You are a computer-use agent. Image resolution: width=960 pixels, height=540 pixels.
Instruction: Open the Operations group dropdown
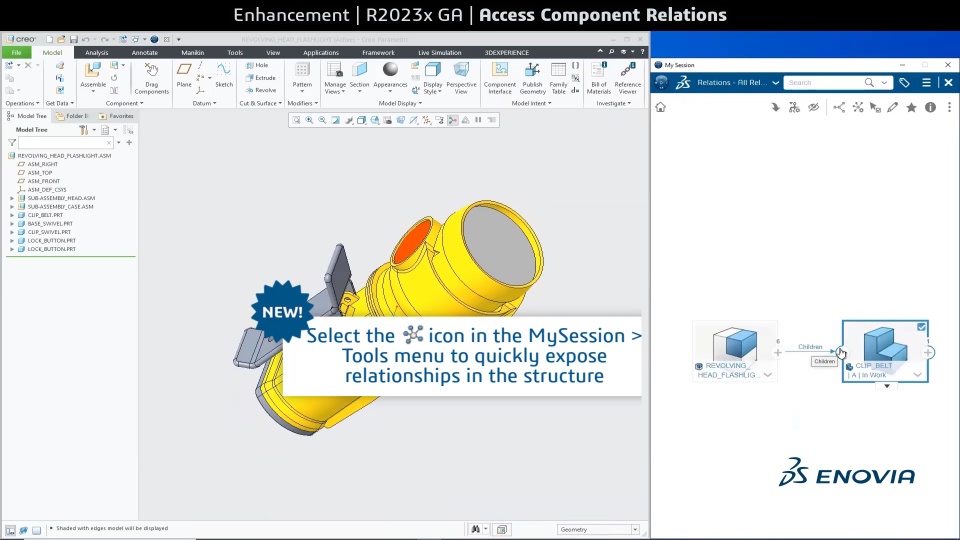[22, 103]
